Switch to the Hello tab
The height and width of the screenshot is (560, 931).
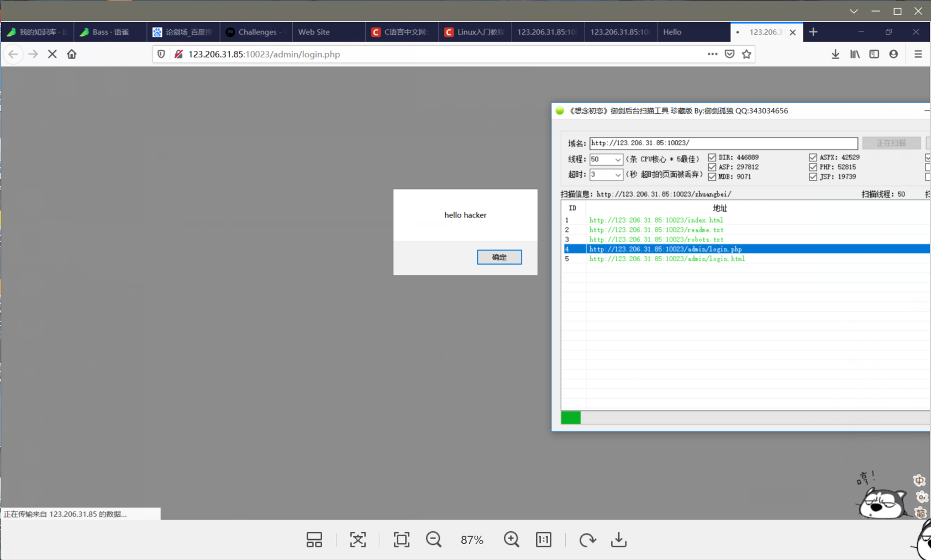coord(694,32)
